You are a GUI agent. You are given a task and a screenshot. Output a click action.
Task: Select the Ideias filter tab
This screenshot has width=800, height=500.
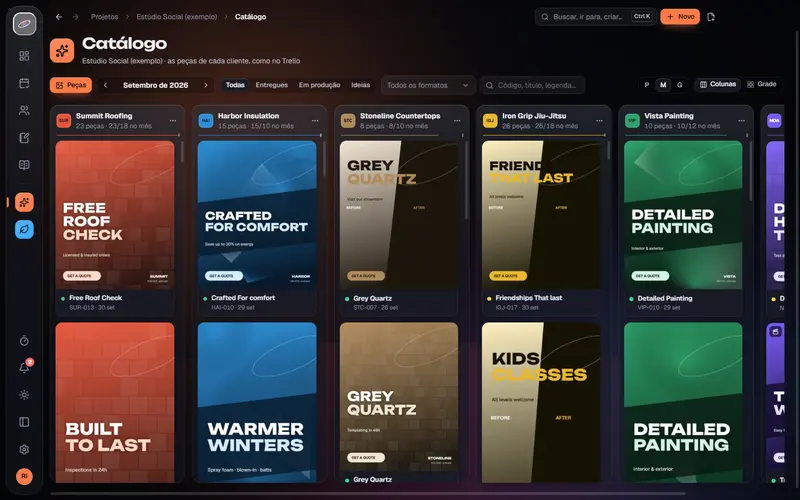coord(361,85)
